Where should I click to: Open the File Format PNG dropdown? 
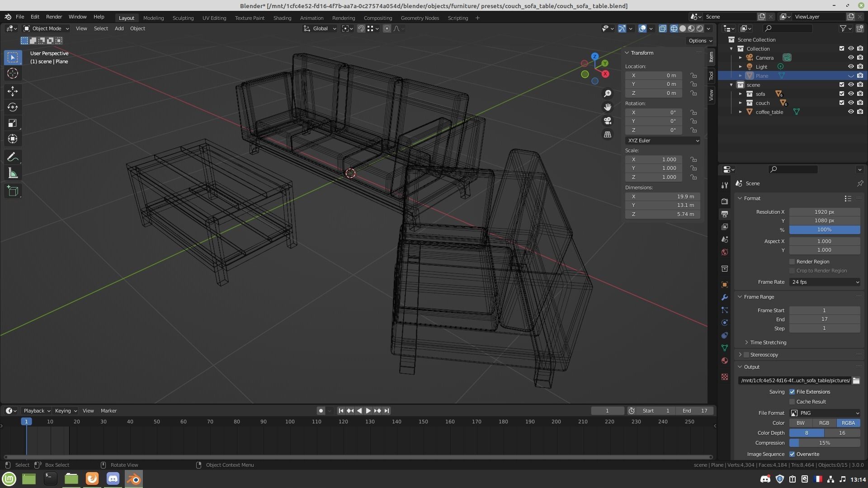pyautogui.click(x=825, y=413)
